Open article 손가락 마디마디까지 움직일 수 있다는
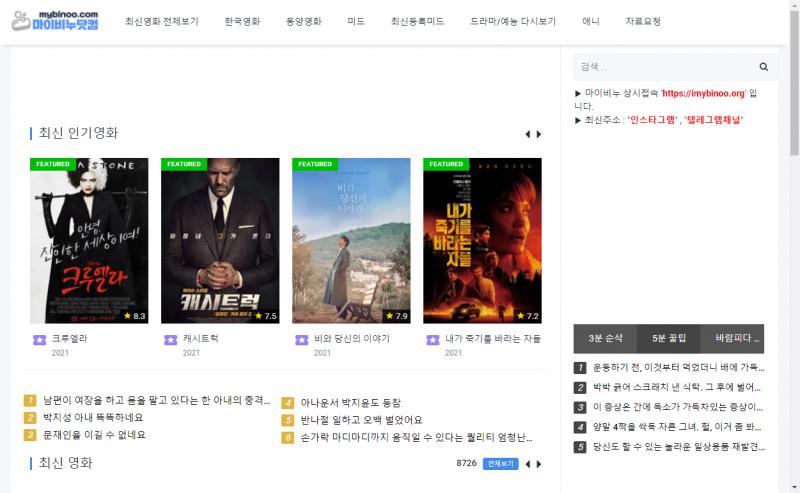800x493 pixels. pos(416,437)
